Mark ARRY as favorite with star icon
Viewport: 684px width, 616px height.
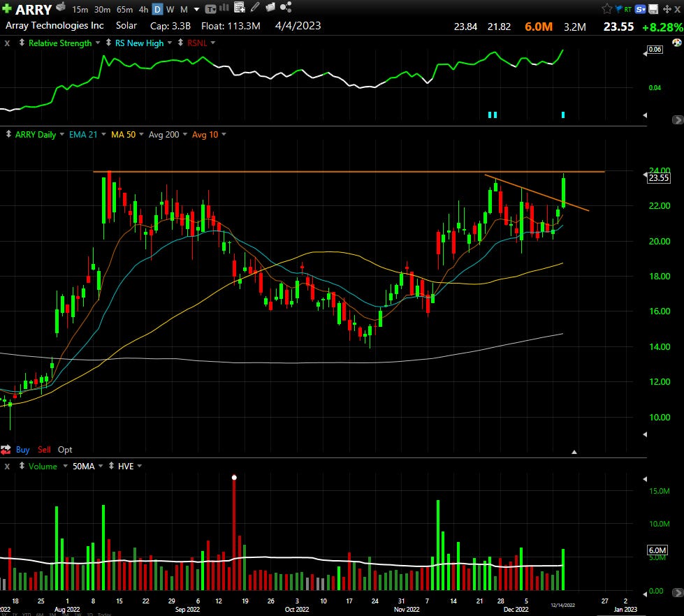[x=606, y=8]
